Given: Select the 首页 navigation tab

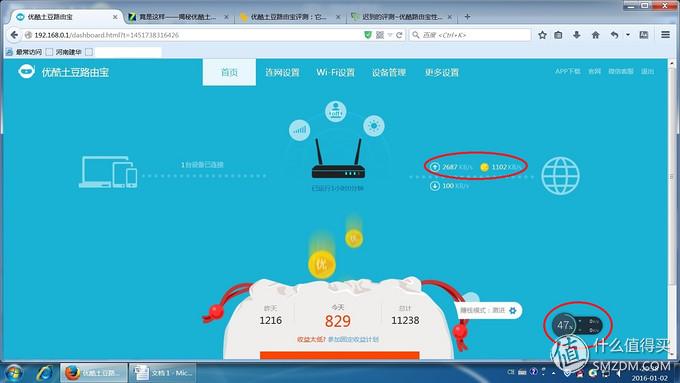Looking at the screenshot, I should point(229,72).
